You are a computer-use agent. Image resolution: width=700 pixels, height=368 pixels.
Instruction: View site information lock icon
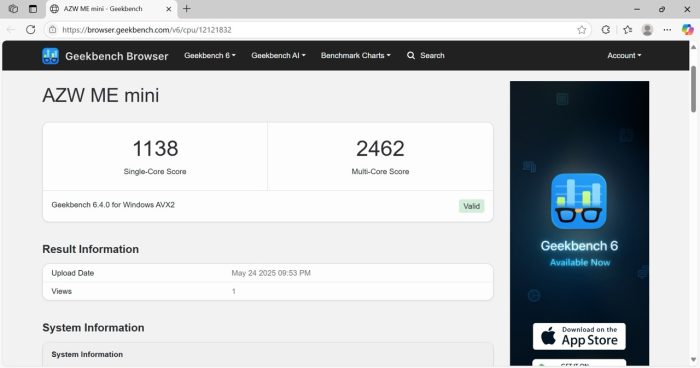tap(53, 30)
